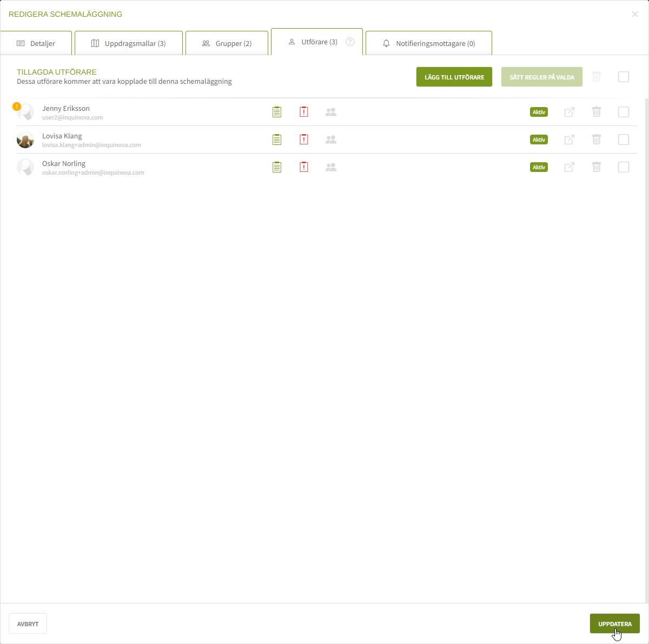
Task: Click Lägg till utförare button
Action: [x=454, y=77]
